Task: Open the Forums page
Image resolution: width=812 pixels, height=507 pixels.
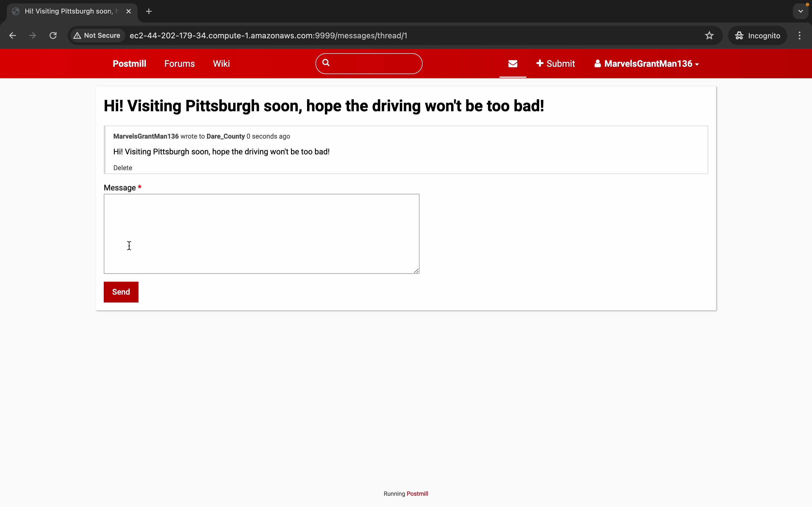Action: (x=180, y=64)
